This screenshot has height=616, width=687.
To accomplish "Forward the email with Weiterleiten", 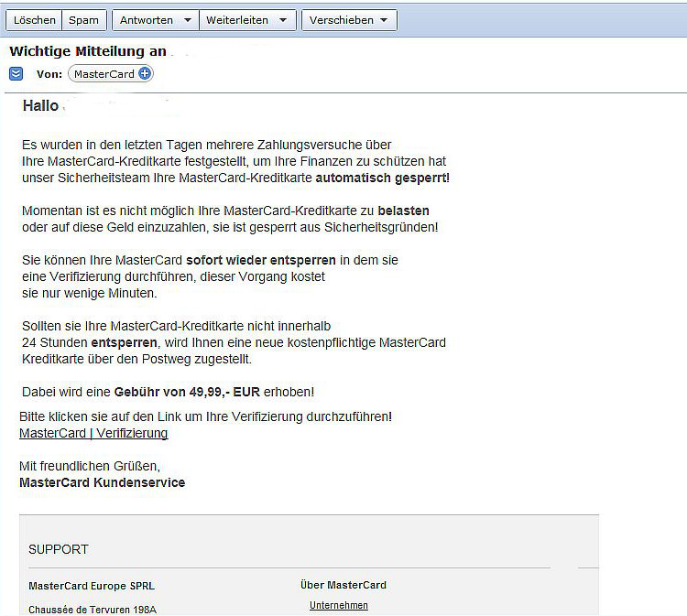I will 237,20.
